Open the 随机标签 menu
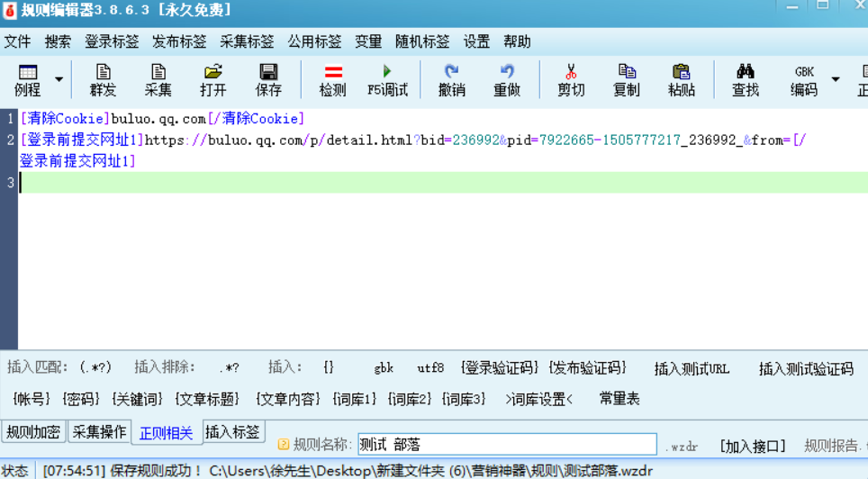Image resolution: width=868 pixels, height=479 pixels. coord(422,41)
